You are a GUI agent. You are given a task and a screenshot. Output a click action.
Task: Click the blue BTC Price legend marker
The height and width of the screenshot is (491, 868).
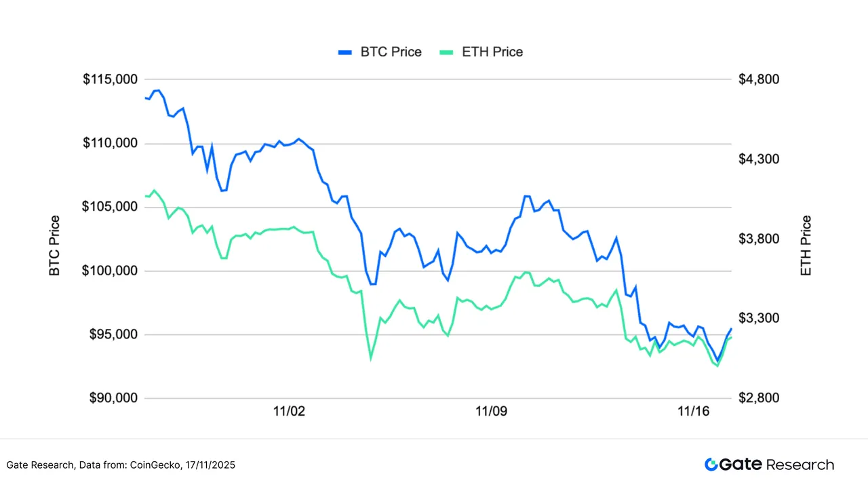[x=345, y=52]
